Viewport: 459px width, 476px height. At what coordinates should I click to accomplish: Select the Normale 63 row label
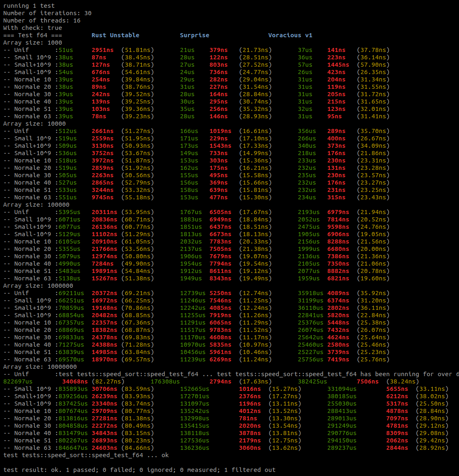[x=34, y=116]
